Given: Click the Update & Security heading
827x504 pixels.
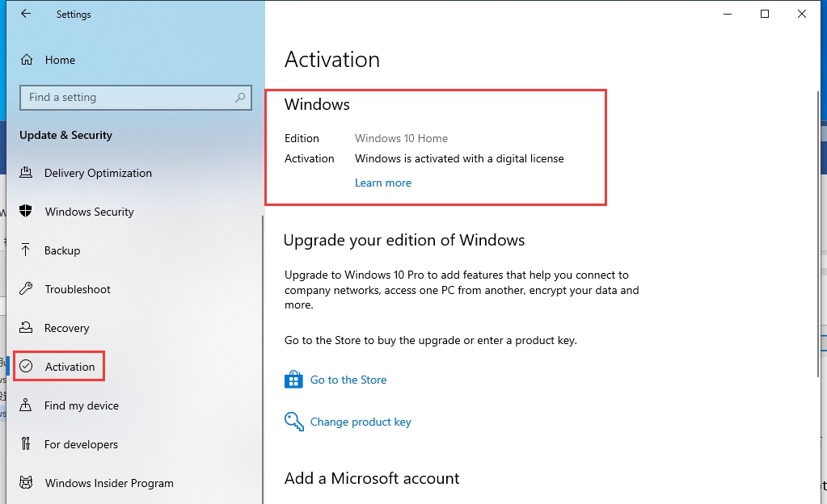Looking at the screenshot, I should pyautogui.click(x=66, y=135).
